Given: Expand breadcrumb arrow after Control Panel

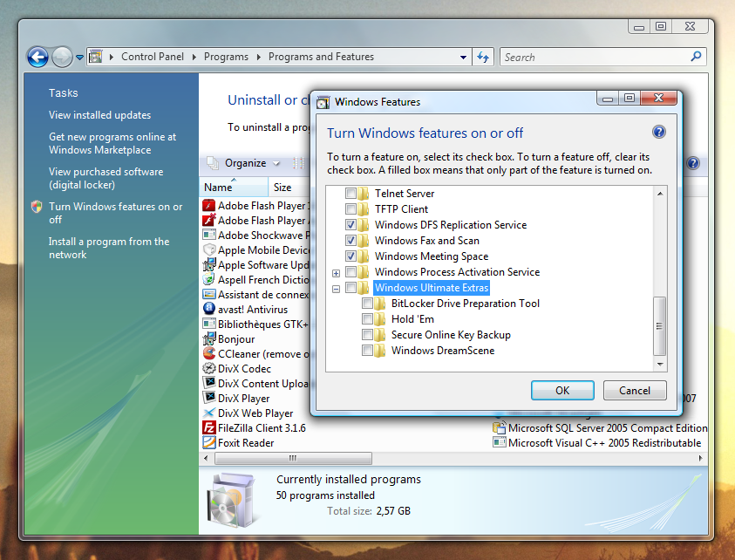Looking at the screenshot, I should [194, 57].
